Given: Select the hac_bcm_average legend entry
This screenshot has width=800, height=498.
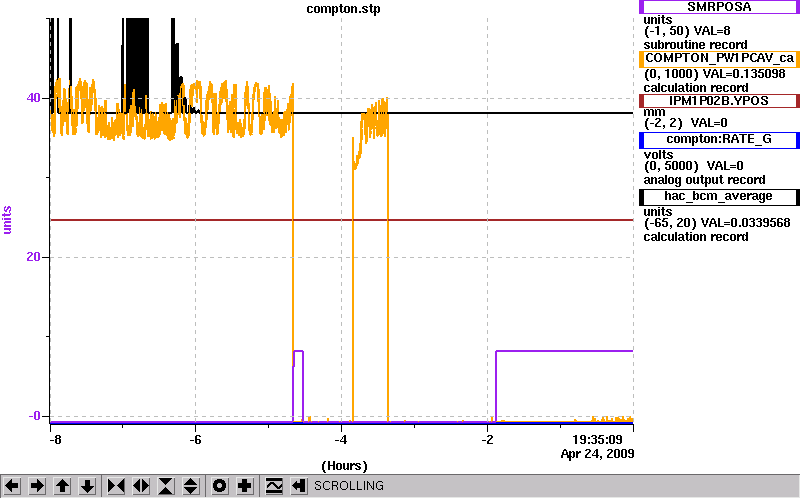Looking at the screenshot, I should (x=719, y=197).
